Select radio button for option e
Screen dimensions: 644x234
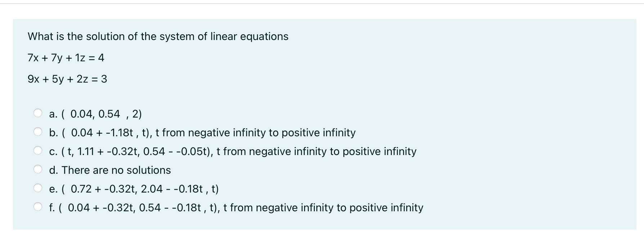(38, 187)
